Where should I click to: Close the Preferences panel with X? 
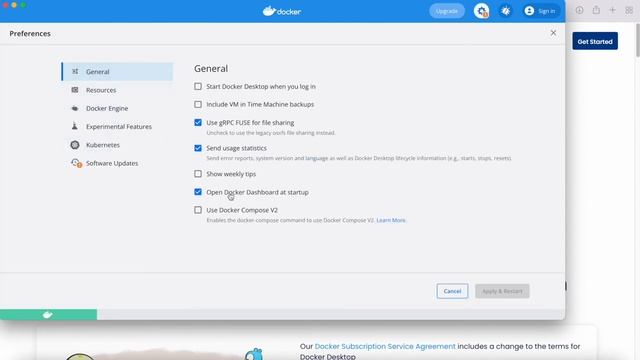[553, 33]
